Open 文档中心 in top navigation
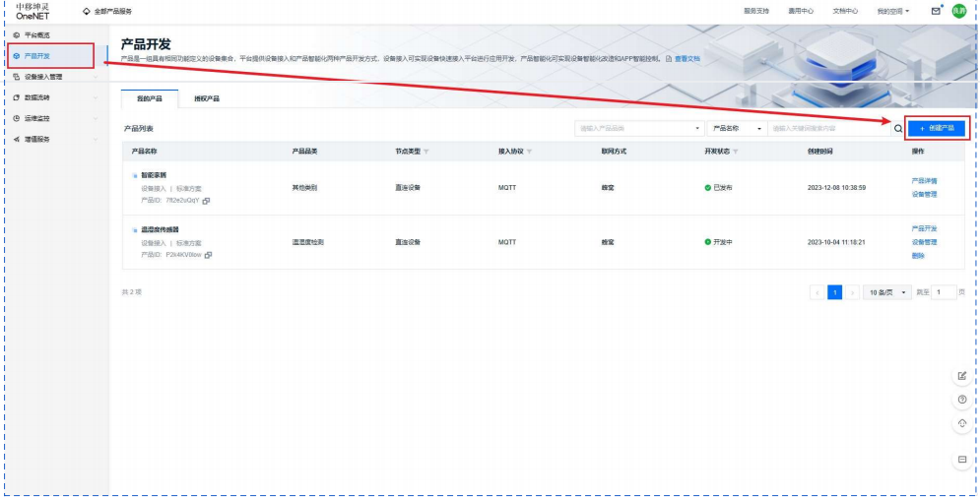 pyautogui.click(x=845, y=11)
